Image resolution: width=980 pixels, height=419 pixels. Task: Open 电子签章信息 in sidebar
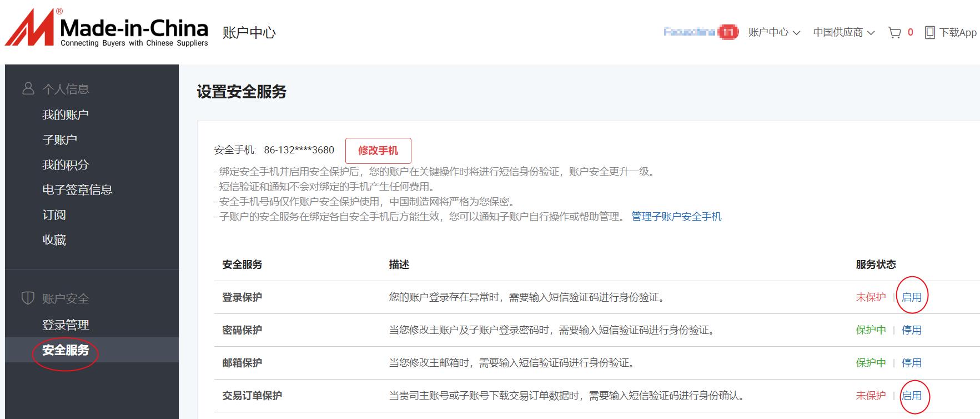click(x=77, y=190)
